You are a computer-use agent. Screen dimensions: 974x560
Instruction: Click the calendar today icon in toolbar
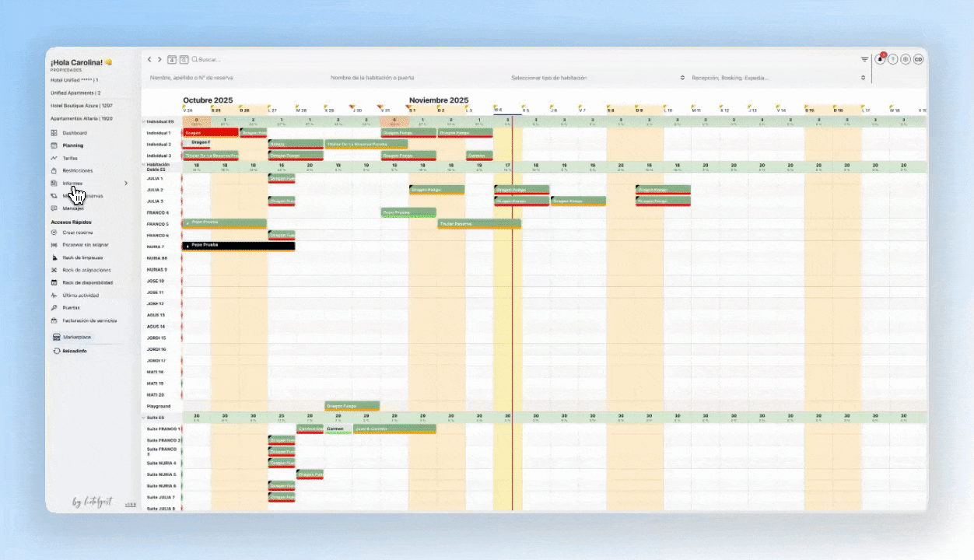(172, 59)
